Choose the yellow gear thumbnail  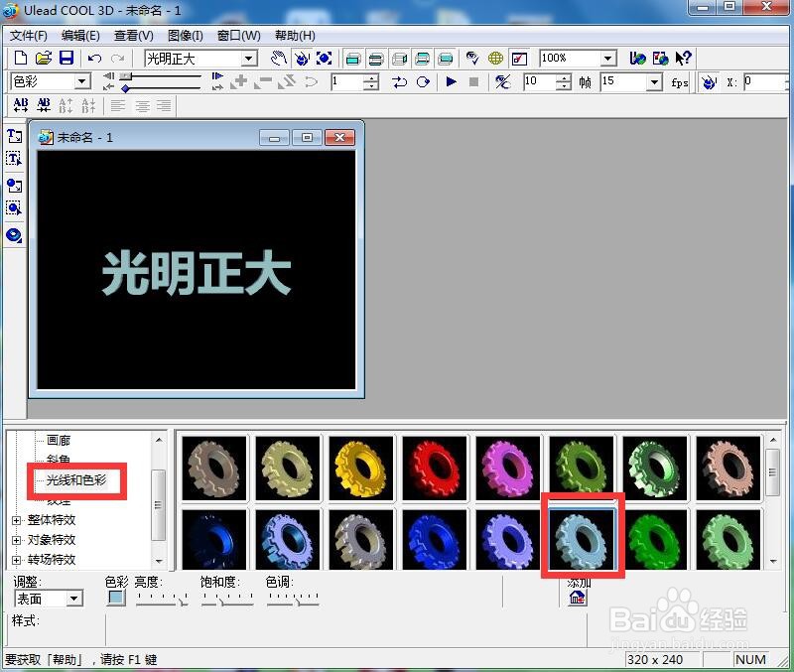coord(360,468)
